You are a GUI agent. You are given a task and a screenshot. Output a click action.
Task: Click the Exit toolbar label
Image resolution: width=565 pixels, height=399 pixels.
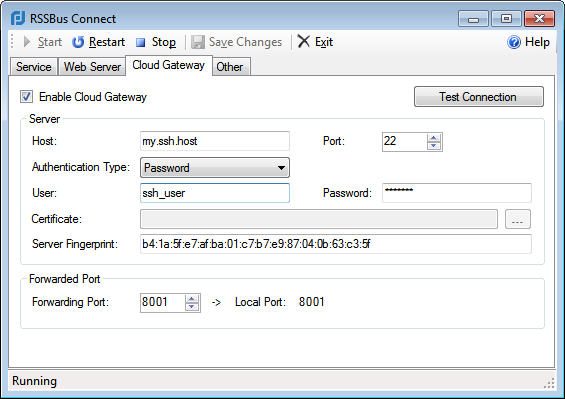tap(324, 42)
